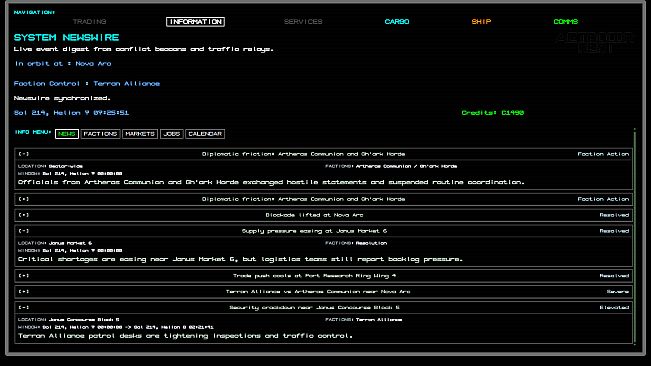
Task: Expand the Blockade lifted at Nova Arc entry
Action: point(24,215)
